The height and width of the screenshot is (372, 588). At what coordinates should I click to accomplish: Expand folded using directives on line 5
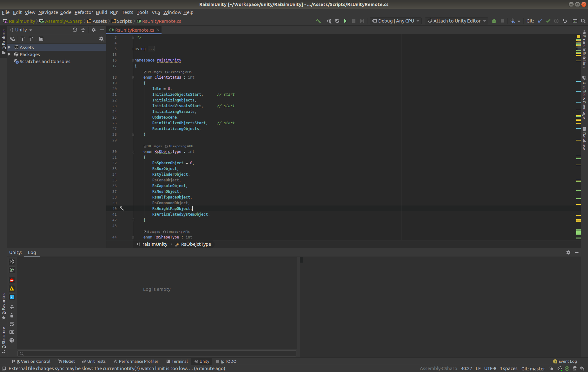151,49
